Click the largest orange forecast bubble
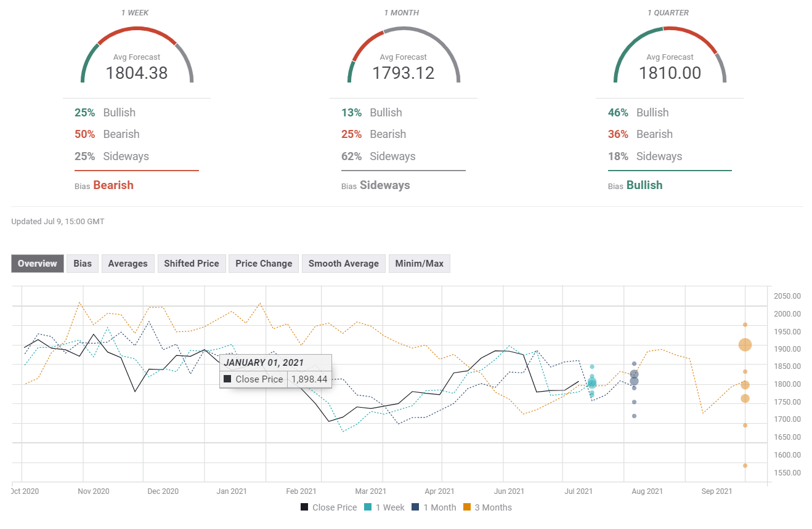 click(x=745, y=345)
